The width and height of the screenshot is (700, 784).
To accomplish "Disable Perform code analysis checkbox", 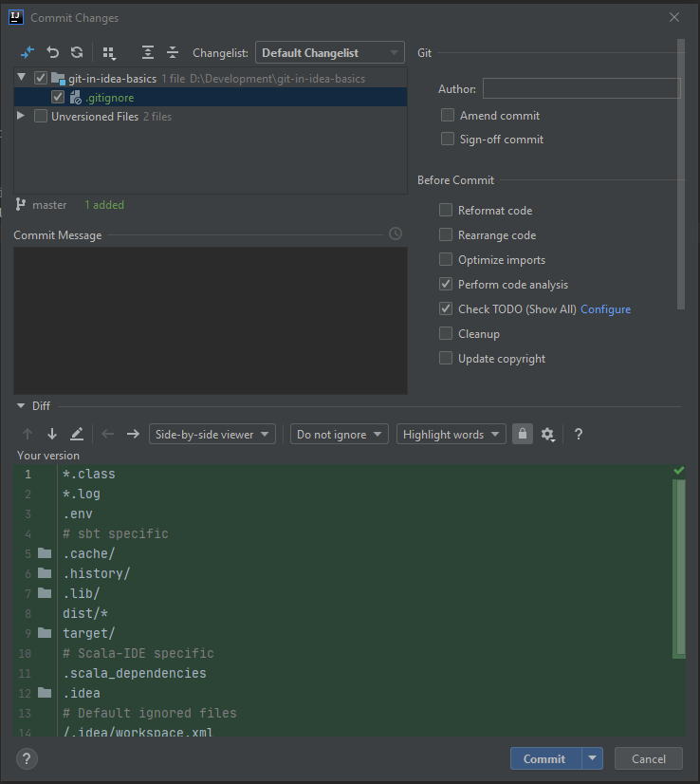I will [x=445, y=284].
